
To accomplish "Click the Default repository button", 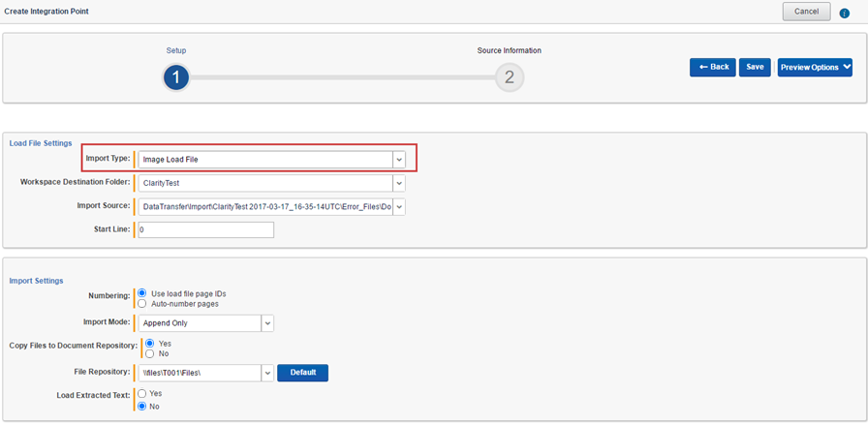I will tap(303, 373).
